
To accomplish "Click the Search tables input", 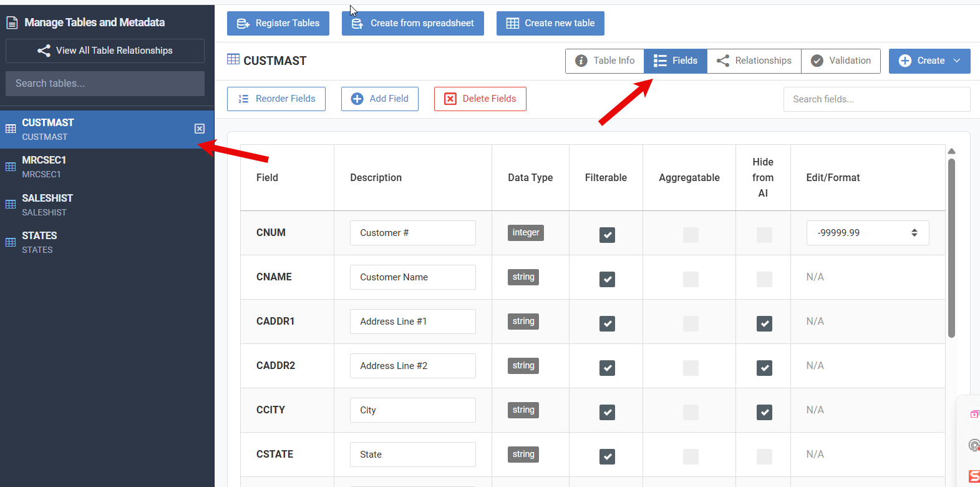I will [x=105, y=84].
